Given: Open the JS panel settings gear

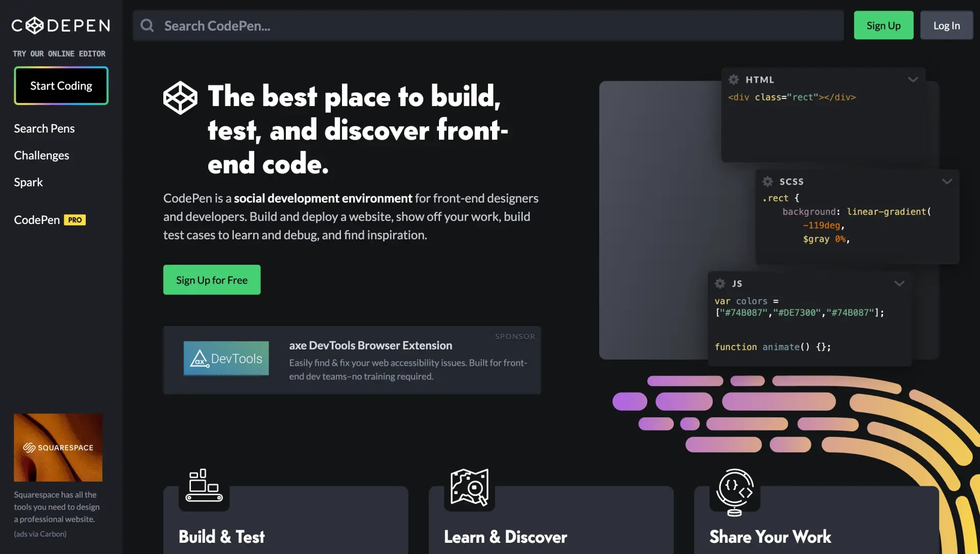Looking at the screenshot, I should click(720, 284).
